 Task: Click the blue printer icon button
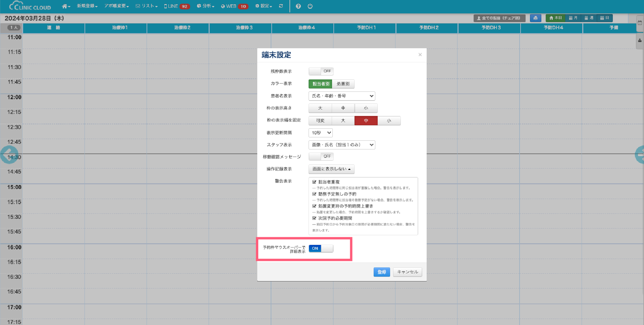(535, 18)
